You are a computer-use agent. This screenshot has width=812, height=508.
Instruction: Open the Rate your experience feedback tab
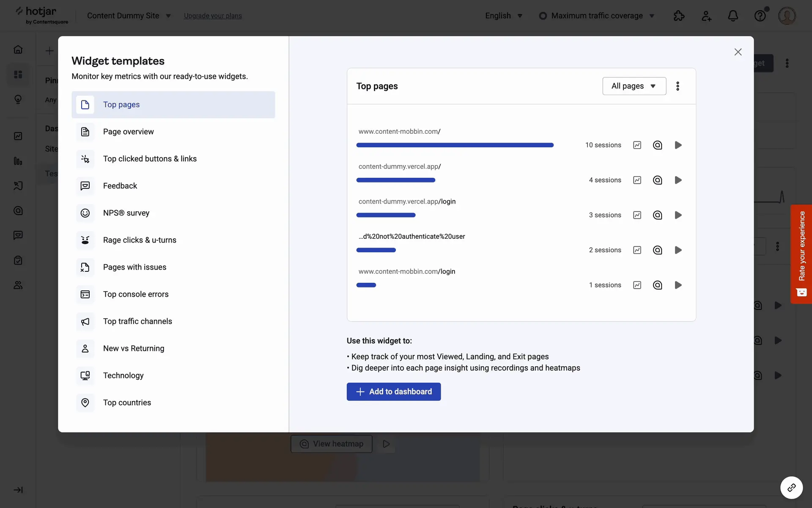click(x=801, y=254)
